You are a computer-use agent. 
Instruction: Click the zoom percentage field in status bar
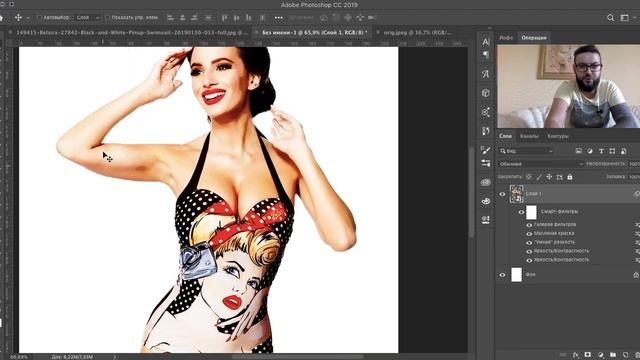tap(19, 357)
